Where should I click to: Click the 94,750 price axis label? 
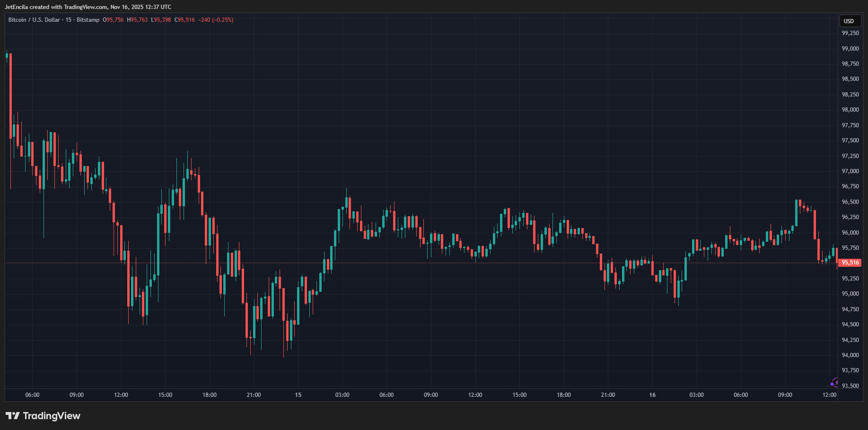(x=850, y=309)
